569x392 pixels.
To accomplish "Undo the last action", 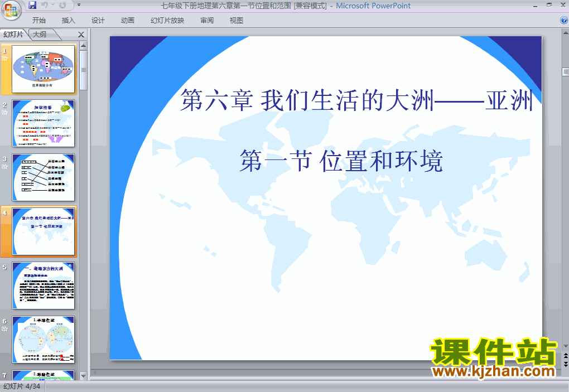I will pyautogui.click(x=45, y=5).
